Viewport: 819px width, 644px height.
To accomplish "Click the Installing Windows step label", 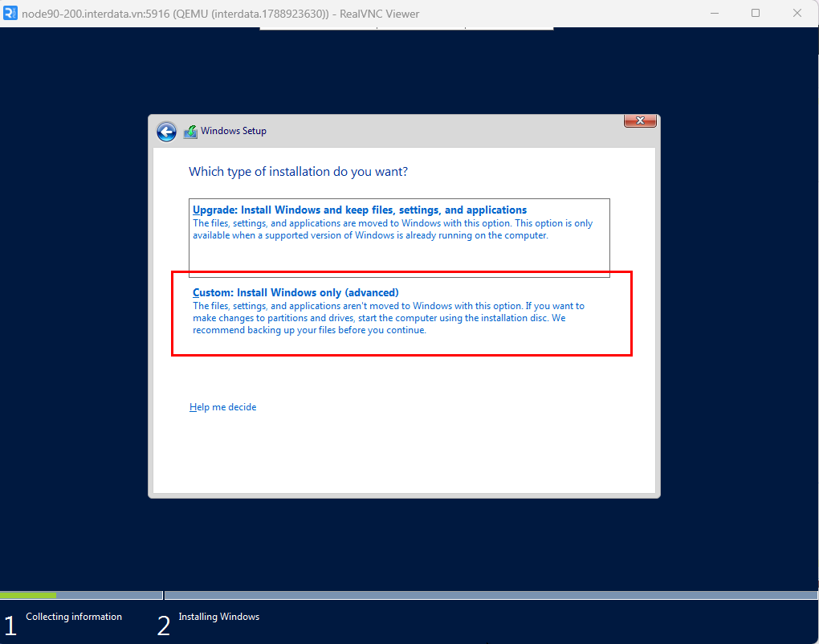I will 219,617.
